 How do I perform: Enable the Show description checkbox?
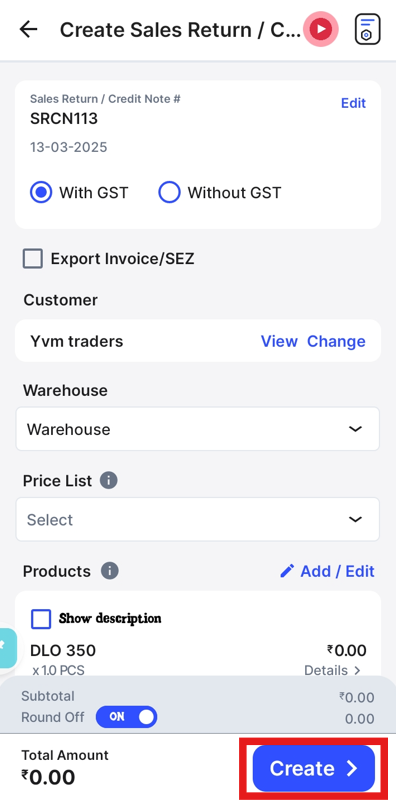pyautogui.click(x=41, y=619)
